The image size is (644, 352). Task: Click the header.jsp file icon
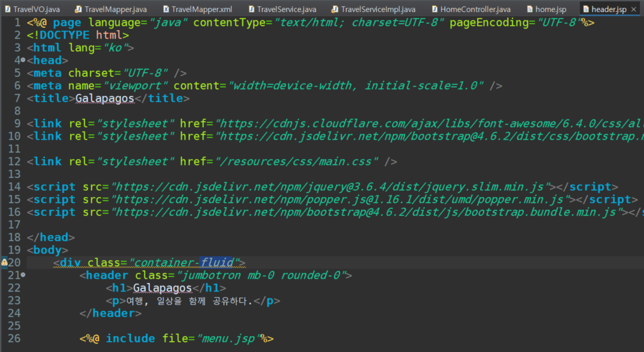586,9
